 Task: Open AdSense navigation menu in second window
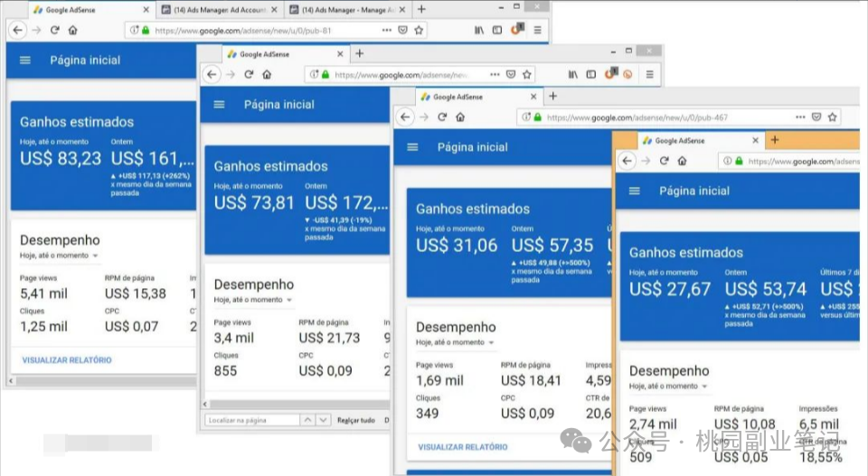(x=219, y=105)
